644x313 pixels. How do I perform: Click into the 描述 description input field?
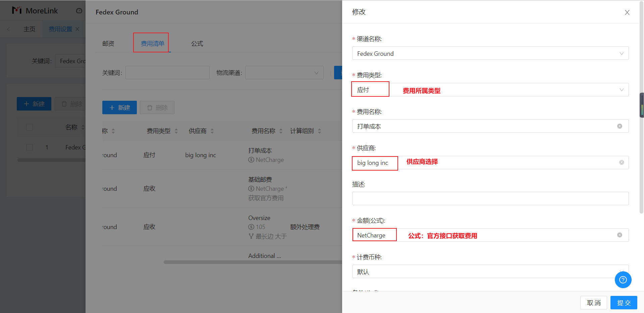pos(490,198)
